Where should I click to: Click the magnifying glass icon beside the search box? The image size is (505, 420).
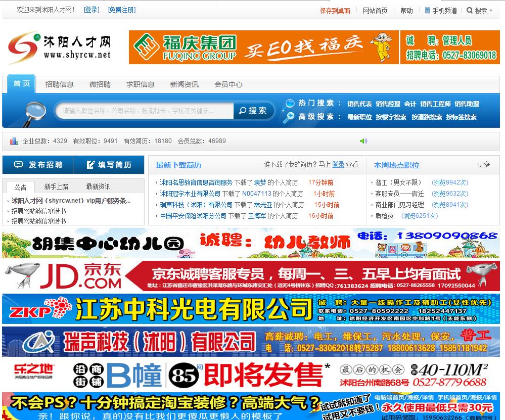34,113
